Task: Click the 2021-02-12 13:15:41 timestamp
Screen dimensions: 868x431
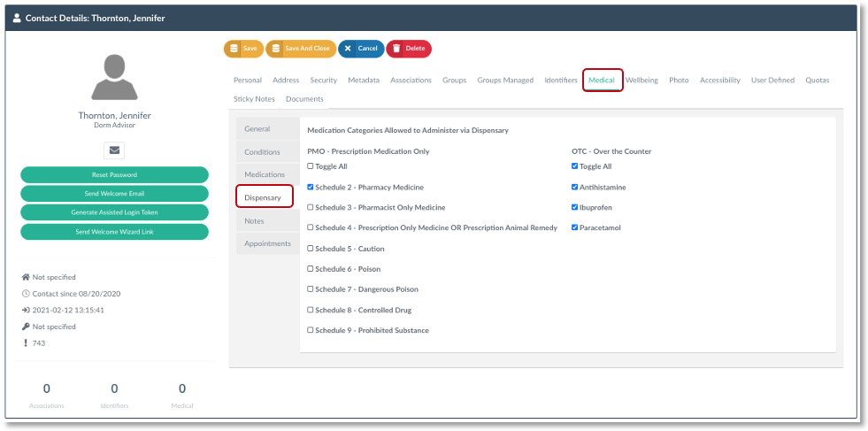Action: tap(69, 311)
